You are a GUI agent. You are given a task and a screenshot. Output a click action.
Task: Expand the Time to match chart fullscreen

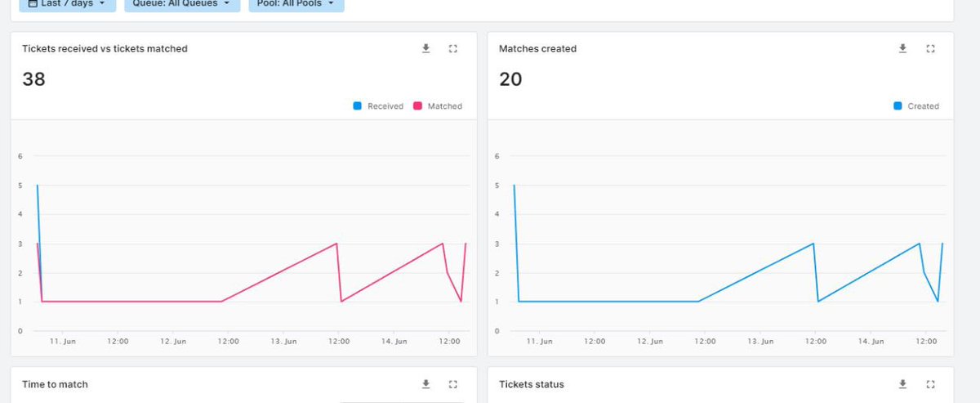(x=453, y=384)
